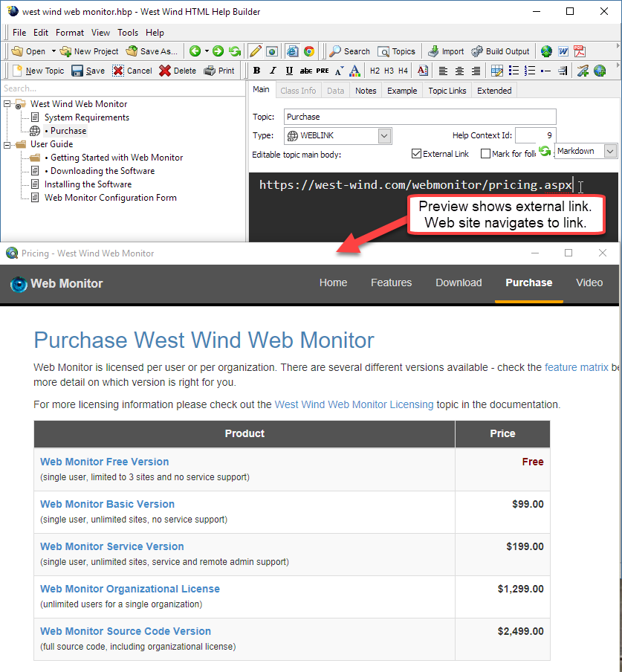Apply strikethrough formatting
622x672 pixels.
(306, 71)
